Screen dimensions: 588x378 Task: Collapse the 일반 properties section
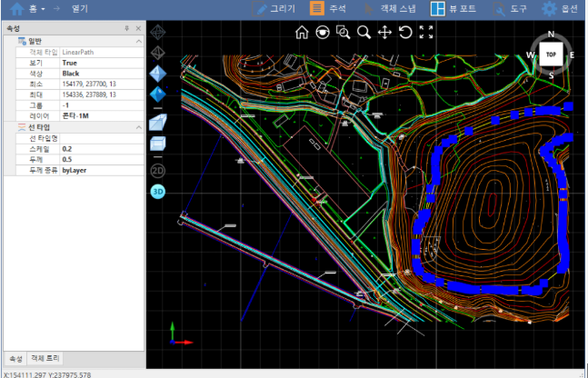138,42
